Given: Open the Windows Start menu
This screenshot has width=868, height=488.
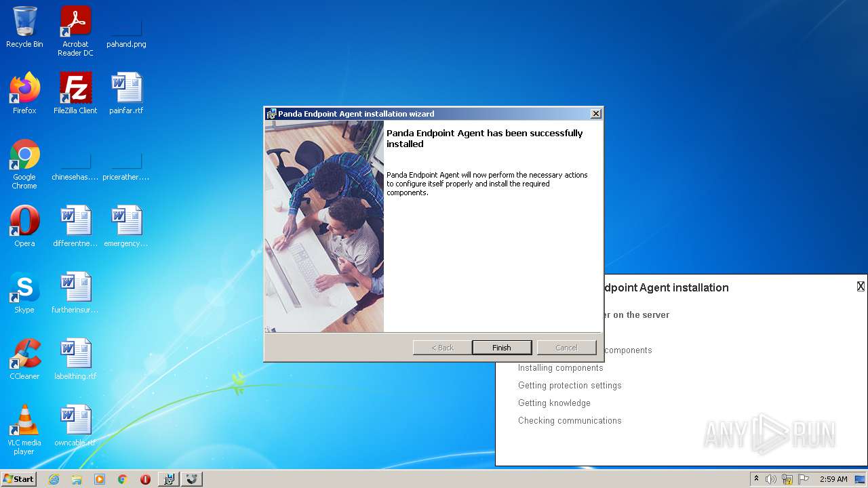Looking at the screenshot, I should pyautogui.click(x=19, y=479).
